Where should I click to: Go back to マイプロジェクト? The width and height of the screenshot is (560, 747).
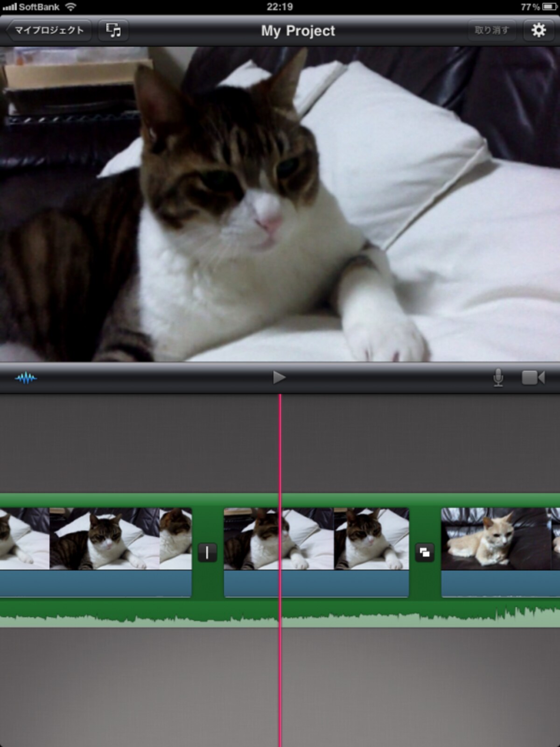(48, 30)
